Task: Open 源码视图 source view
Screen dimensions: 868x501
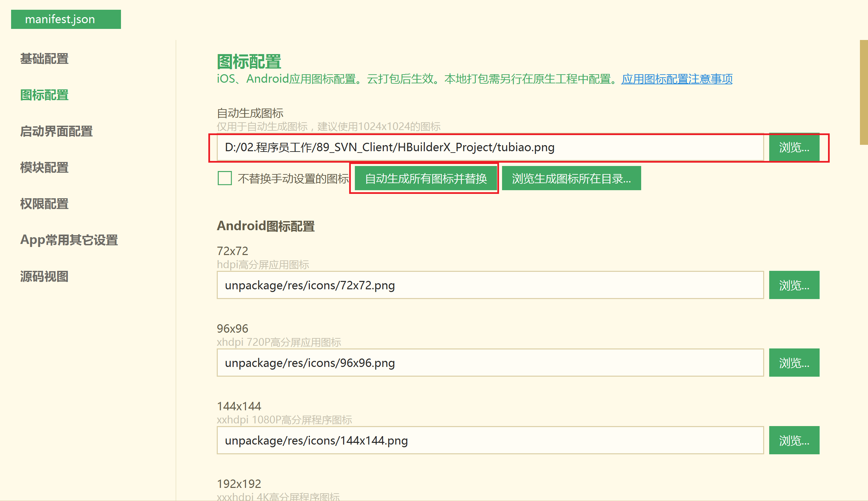Action: 44,277
